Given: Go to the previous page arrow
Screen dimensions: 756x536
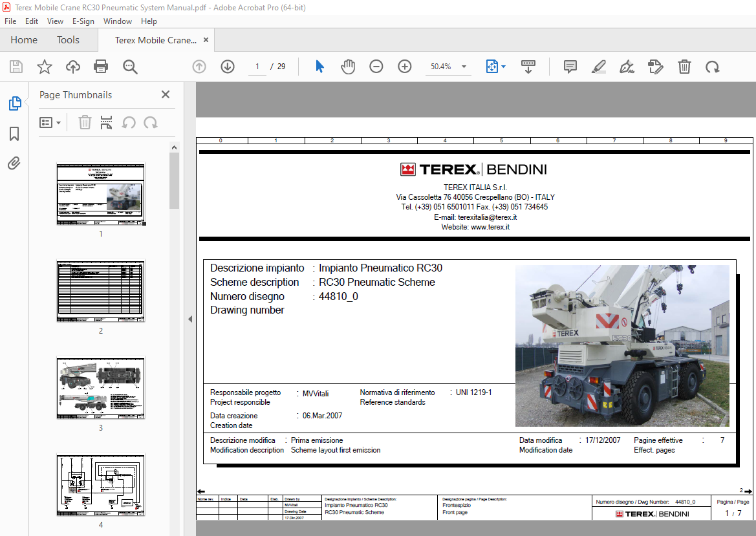Looking at the screenshot, I should (x=199, y=67).
